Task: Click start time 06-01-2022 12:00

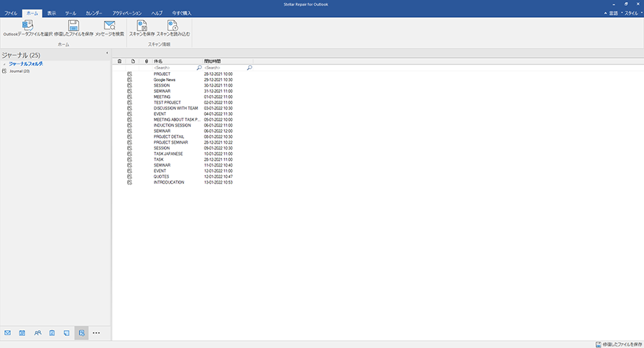Action: (218, 131)
